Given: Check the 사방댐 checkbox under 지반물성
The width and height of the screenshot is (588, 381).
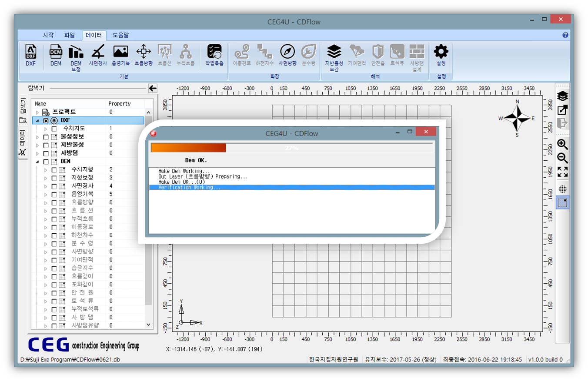Looking at the screenshot, I should click(x=46, y=153).
